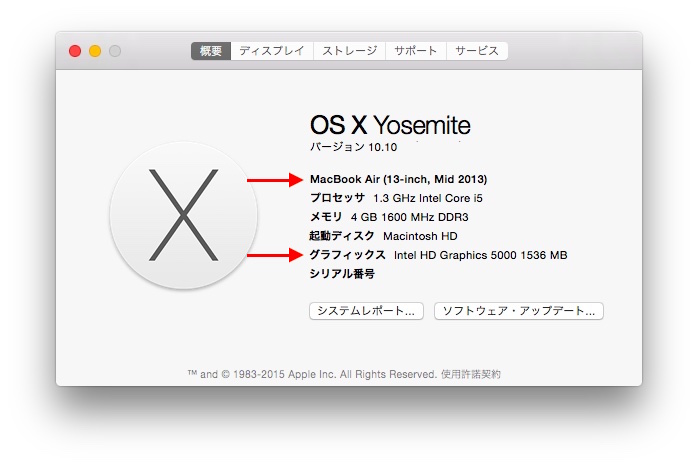Viewport: 698px width, 466px height.
Task: Minimize the window with the yellow button
Action: click(x=95, y=51)
